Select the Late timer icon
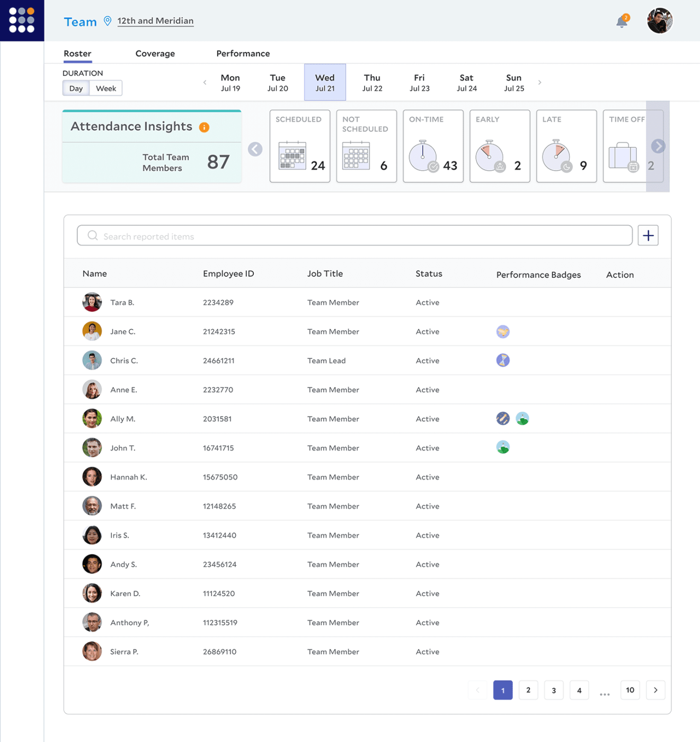 (556, 156)
